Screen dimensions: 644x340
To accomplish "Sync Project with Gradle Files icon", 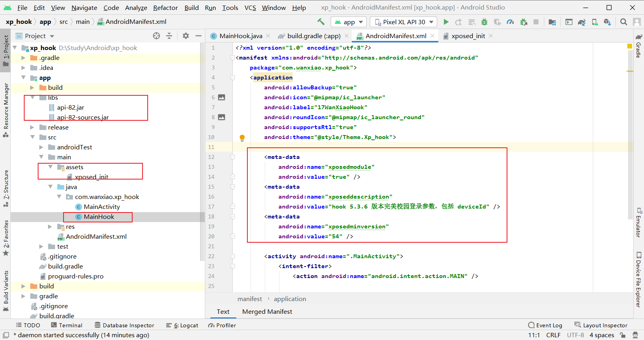I will pos(582,22).
